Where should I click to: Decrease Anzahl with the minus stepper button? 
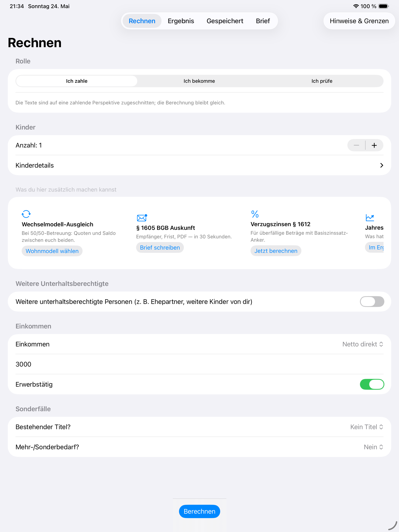coord(356,145)
